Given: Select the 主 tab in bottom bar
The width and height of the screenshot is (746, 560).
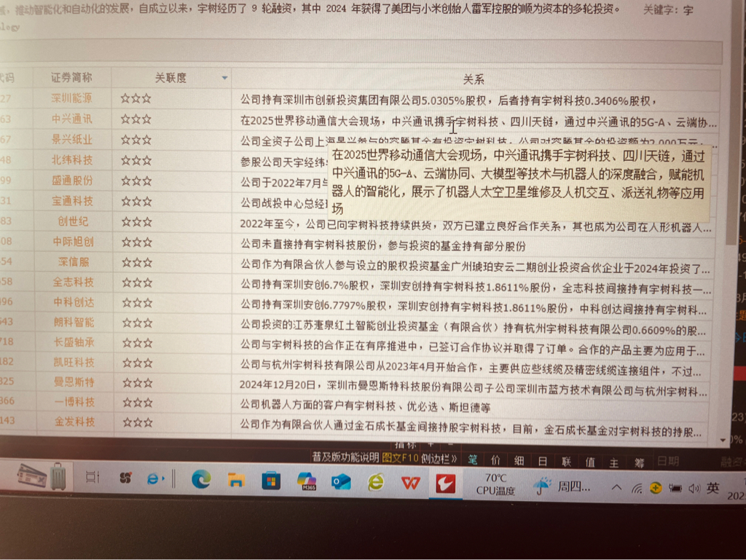Looking at the screenshot, I should pos(614,462).
